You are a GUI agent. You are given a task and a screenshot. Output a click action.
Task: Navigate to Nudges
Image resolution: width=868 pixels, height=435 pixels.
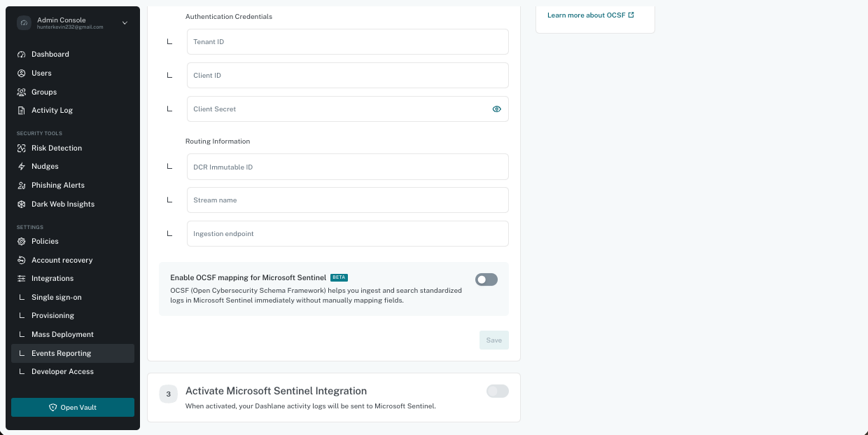[73, 166]
